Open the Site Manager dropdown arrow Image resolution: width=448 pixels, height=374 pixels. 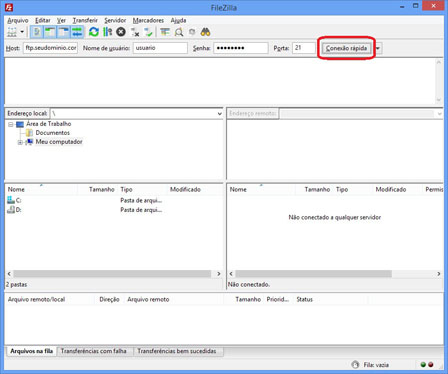click(22, 32)
